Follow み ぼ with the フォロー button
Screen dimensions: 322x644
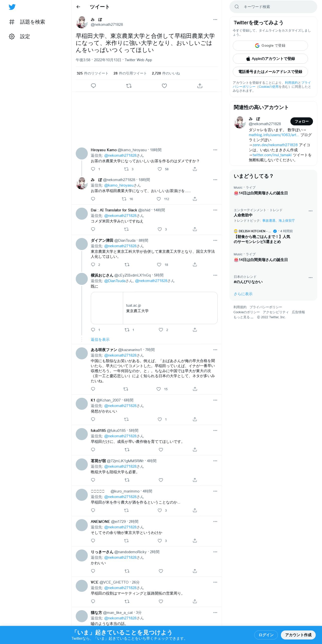[x=301, y=121]
